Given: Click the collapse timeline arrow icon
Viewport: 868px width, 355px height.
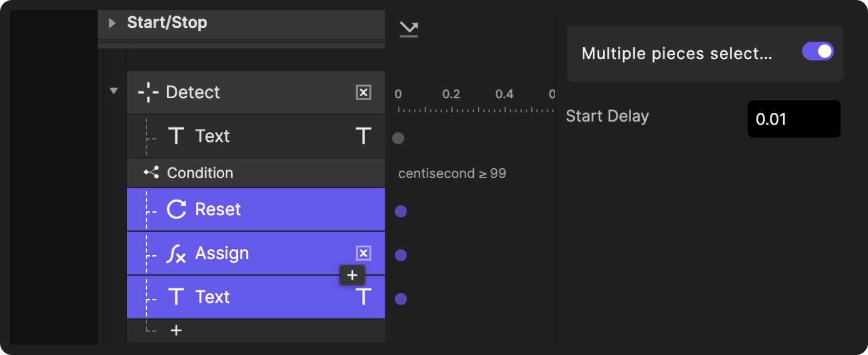Looking at the screenshot, I should [x=408, y=29].
